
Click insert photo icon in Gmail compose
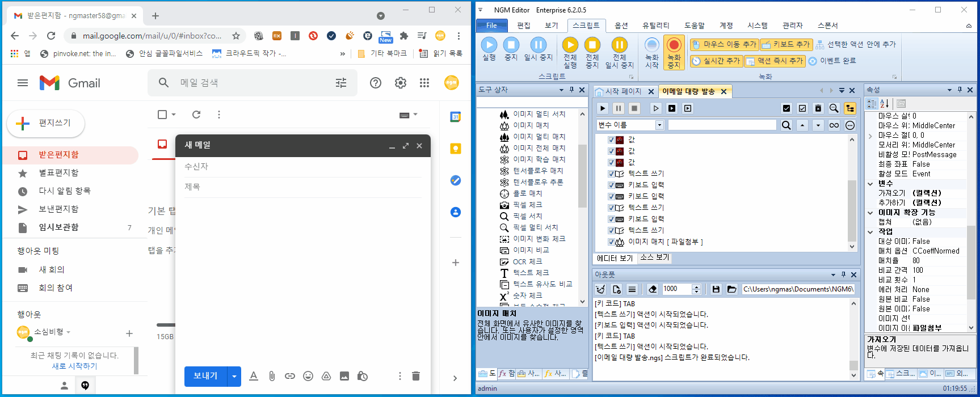344,376
